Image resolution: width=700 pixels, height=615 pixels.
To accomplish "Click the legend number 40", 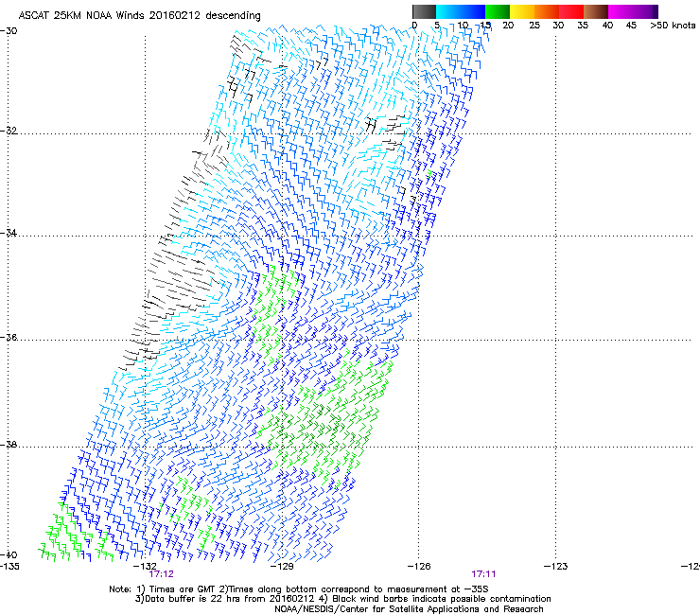I will tap(607, 26).
